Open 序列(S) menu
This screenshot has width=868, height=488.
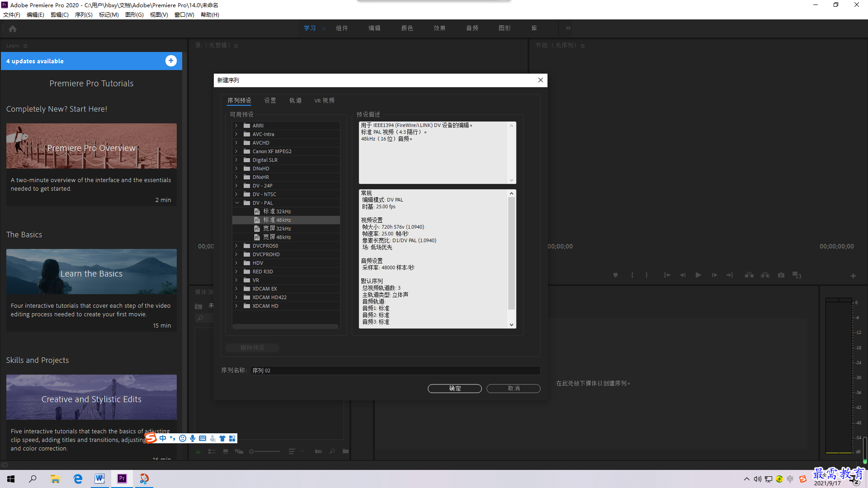84,14
